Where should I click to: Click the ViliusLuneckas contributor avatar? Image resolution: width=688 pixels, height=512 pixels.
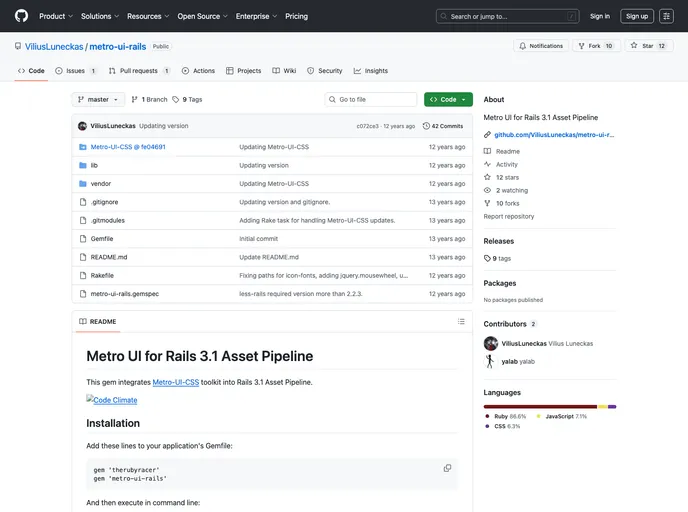pos(491,344)
